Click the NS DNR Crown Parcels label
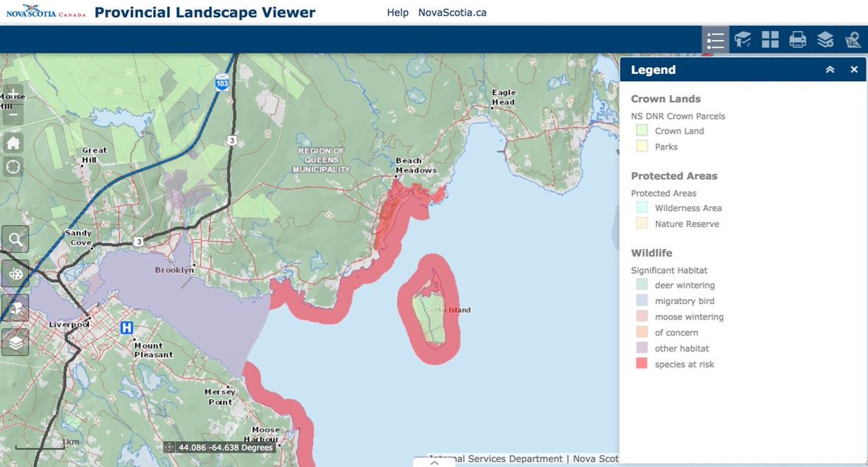Image resolution: width=868 pixels, height=467 pixels. [678, 116]
